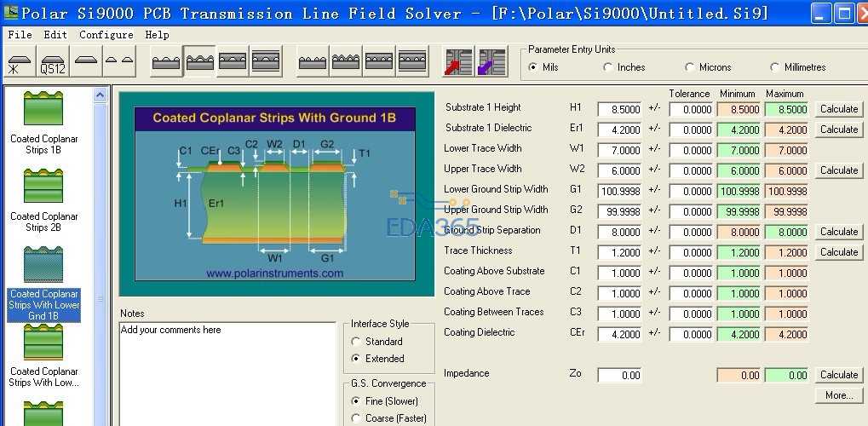
Task: Click the G2 value field 99.9998
Action: click(x=619, y=212)
